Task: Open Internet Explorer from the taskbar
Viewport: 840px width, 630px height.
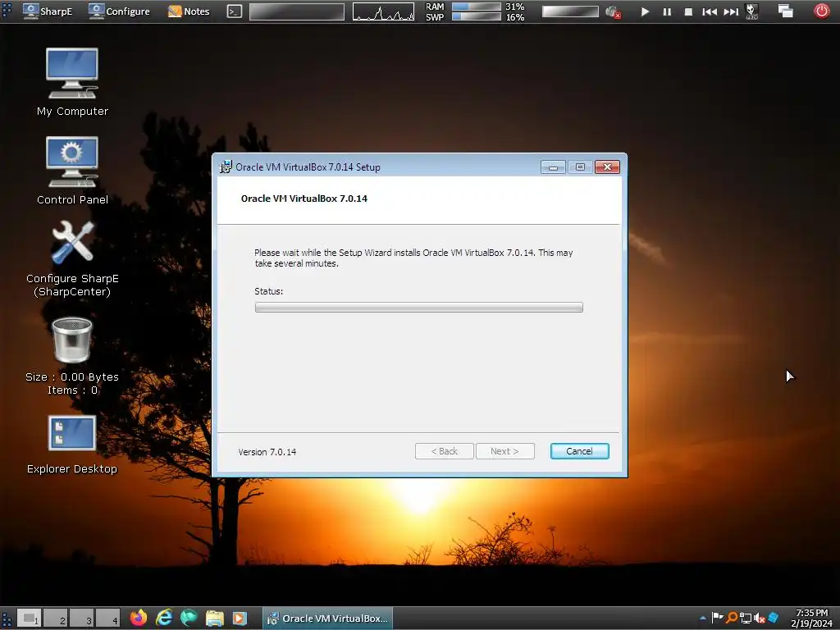Action: pyautogui.click(x=164, y=618)
